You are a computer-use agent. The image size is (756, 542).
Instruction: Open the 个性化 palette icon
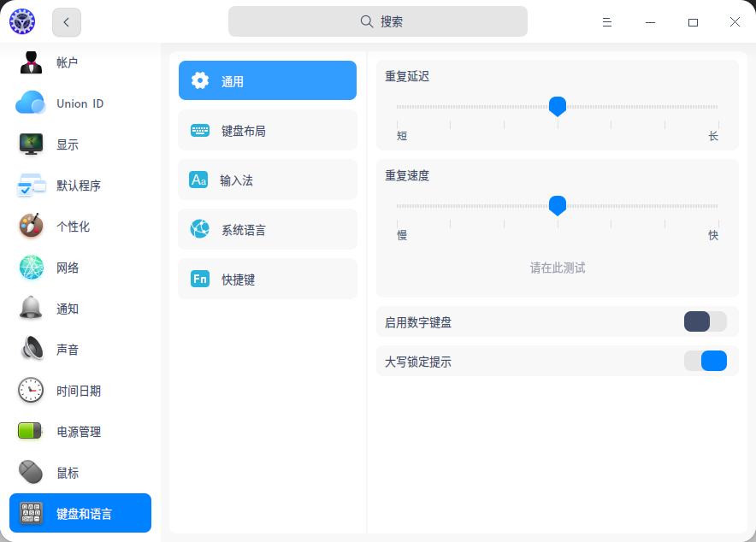coord(32,226)
